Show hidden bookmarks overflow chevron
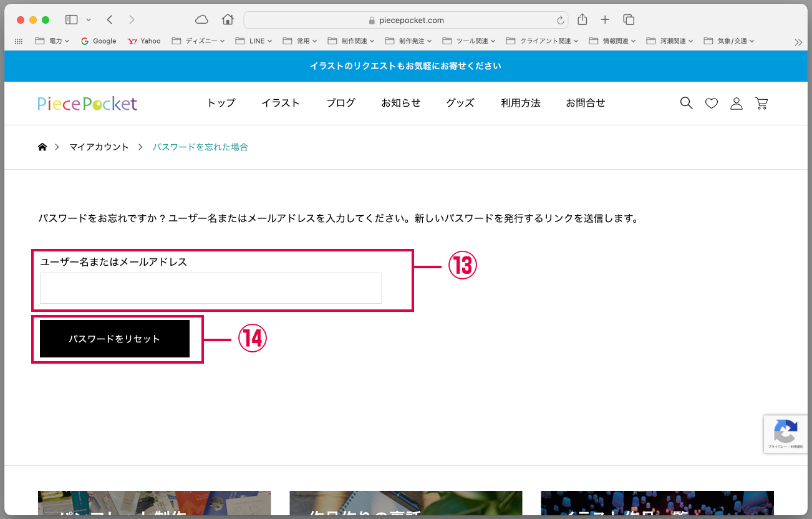Viewport: 812px width, 519px height. [798, 42]
